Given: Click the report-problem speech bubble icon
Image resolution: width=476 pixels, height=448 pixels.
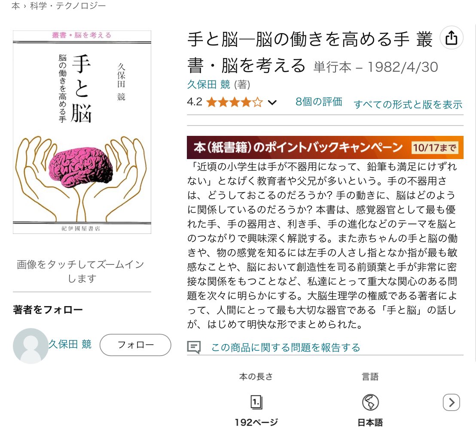Looking at the screenshot, I should pos(194,347).
